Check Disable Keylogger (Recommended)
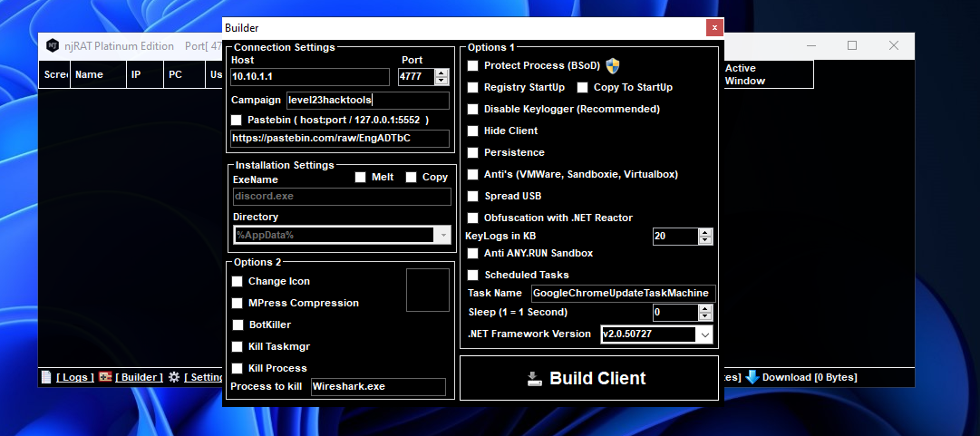The image size is (980, 436). point(473,110)
